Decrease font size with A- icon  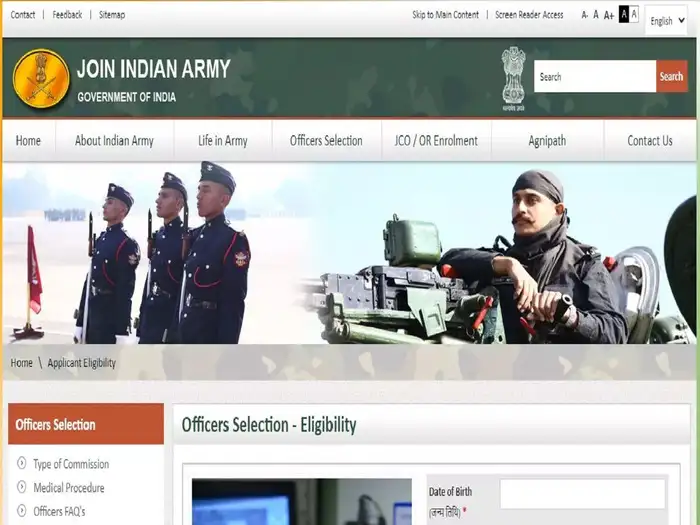585,15
